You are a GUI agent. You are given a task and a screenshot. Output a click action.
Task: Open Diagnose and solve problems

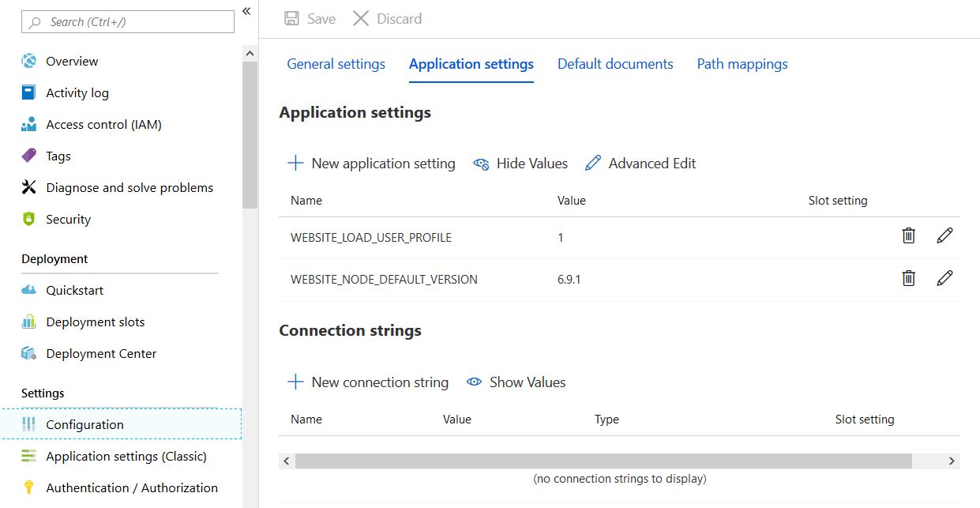tap(127, 187)
